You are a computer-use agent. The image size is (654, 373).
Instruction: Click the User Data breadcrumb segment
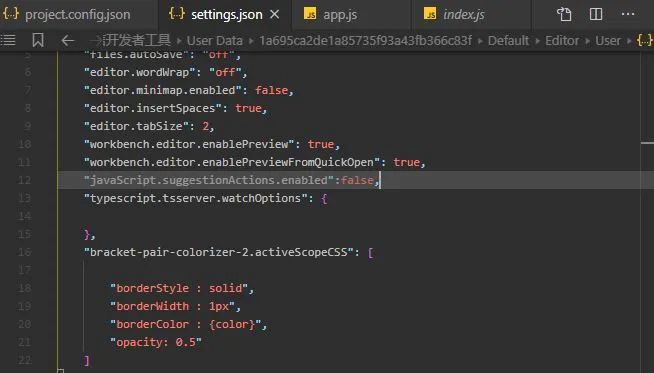click(214, 40)
